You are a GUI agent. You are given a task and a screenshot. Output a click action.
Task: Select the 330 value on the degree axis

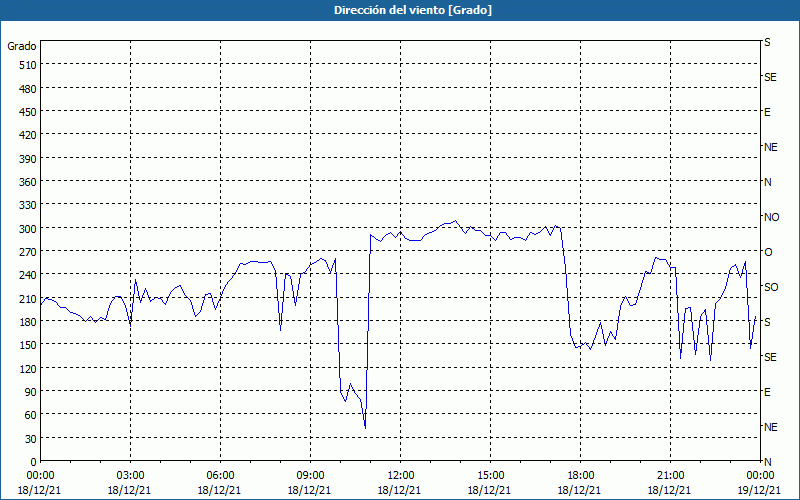[x=28, y=205]
